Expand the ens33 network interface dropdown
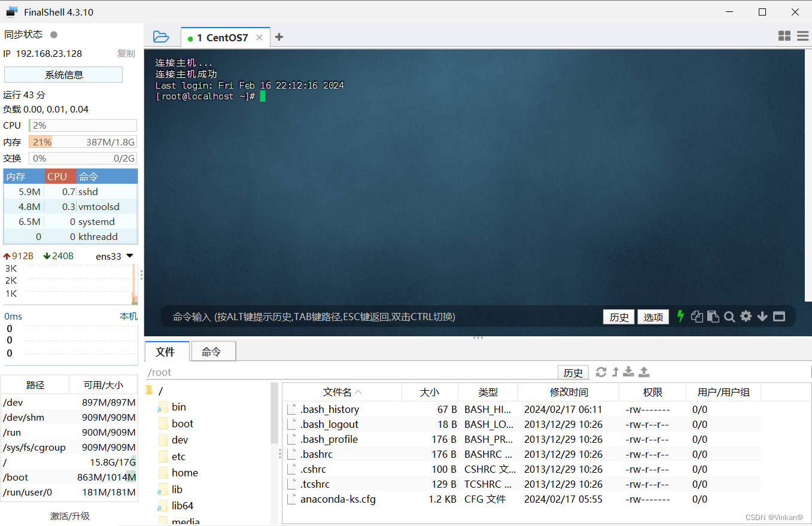The height and width of the screenshot is (526, 812). [131, 256]
